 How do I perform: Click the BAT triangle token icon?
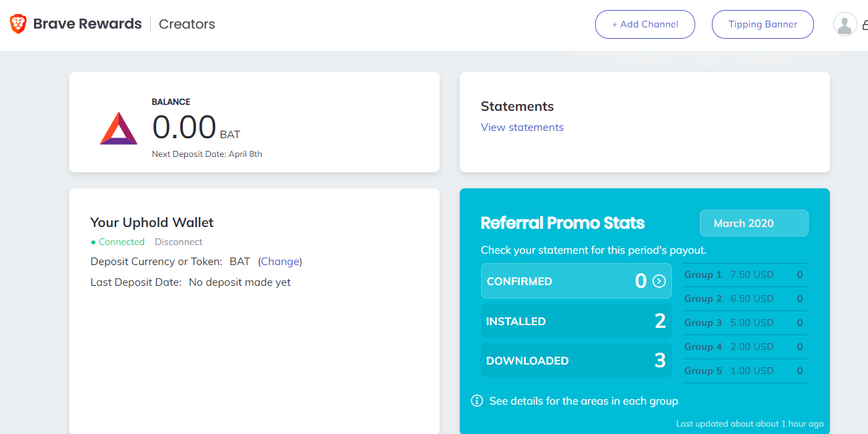click(x=119, y=129)
